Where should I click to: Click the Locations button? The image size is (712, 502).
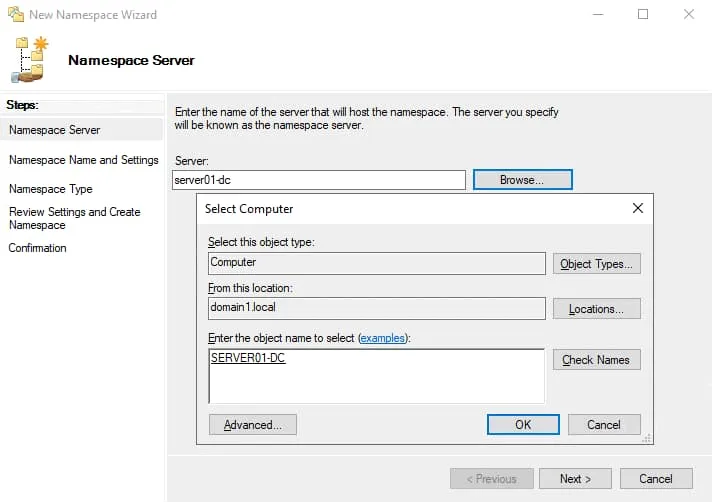[597, 309]
